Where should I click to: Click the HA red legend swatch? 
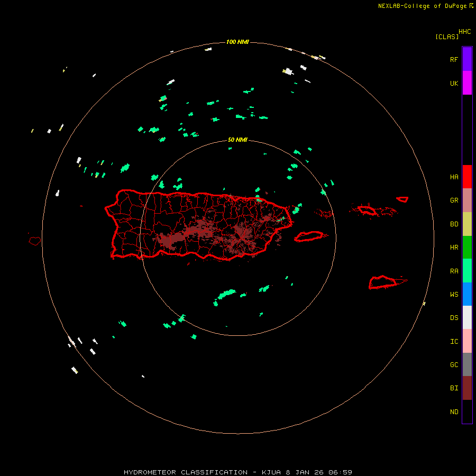click(467, 177)
